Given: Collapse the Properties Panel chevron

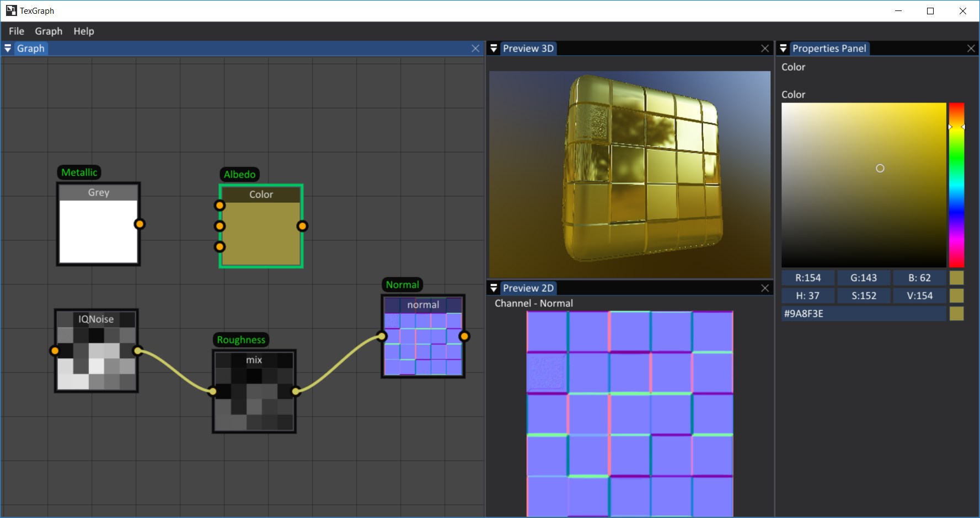Looking at the screenshot, I should [x=784, y=48].
